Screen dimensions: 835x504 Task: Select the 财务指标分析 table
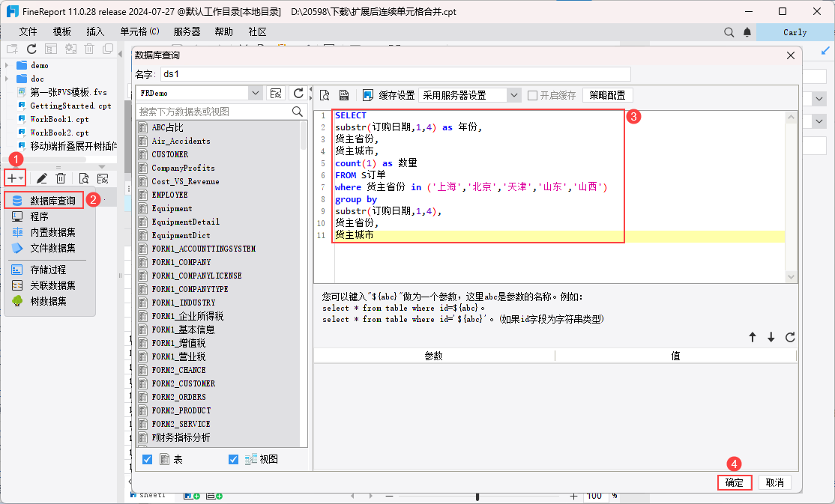pyautogui.click(x=181, y=437)
